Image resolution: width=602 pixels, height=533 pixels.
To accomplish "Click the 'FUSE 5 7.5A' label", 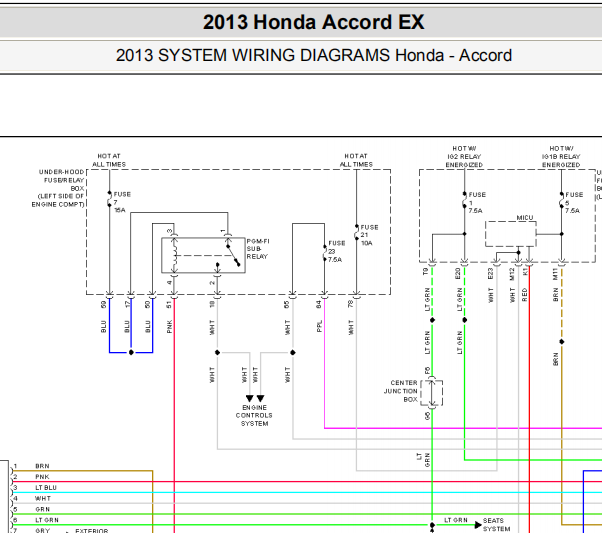I will (574, 203).
